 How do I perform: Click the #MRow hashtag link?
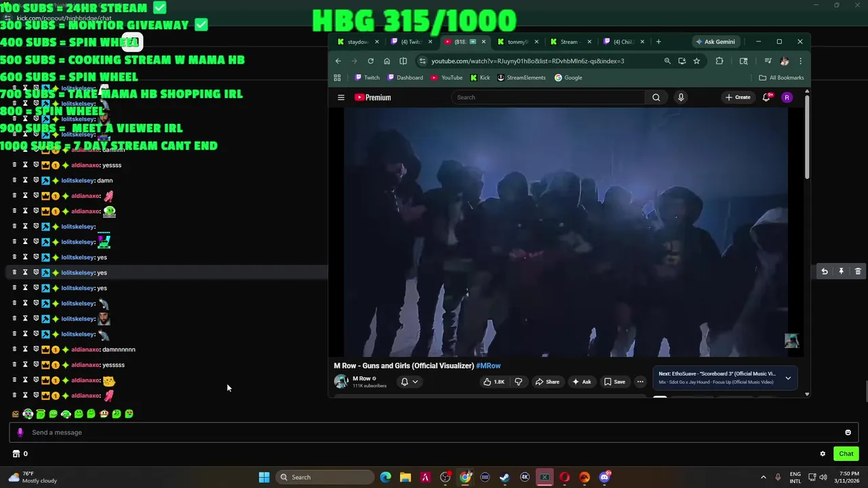488,366
